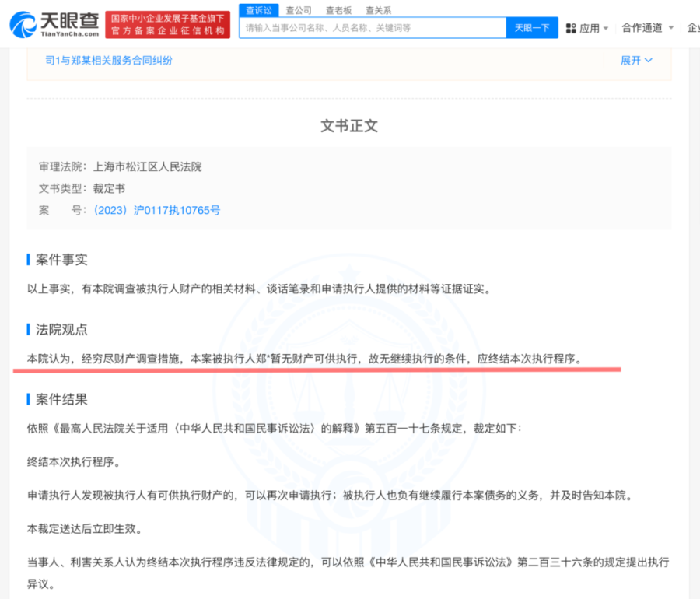Click the 法院观点 section heading
The image size is (700, 599).
[x=61, y=329]
